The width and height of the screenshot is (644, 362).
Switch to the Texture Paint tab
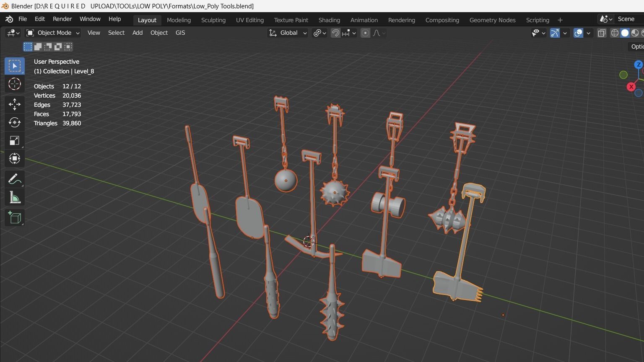coord(291,20)
